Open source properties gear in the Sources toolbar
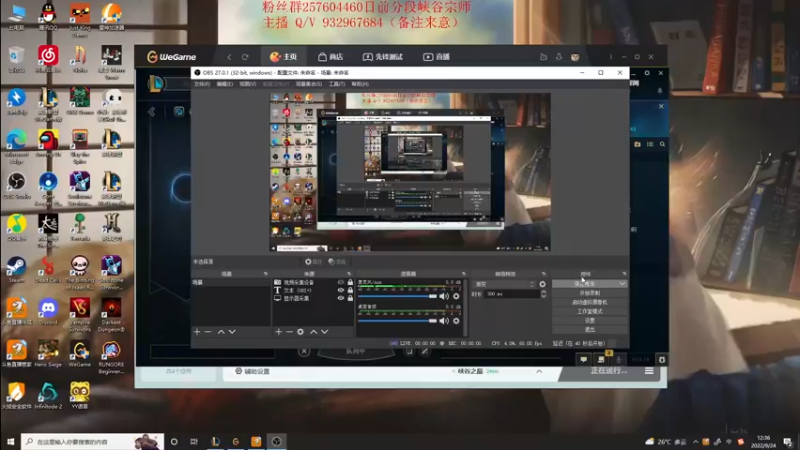The height and width of the screenshot is (450, 800). pos(301,332)
